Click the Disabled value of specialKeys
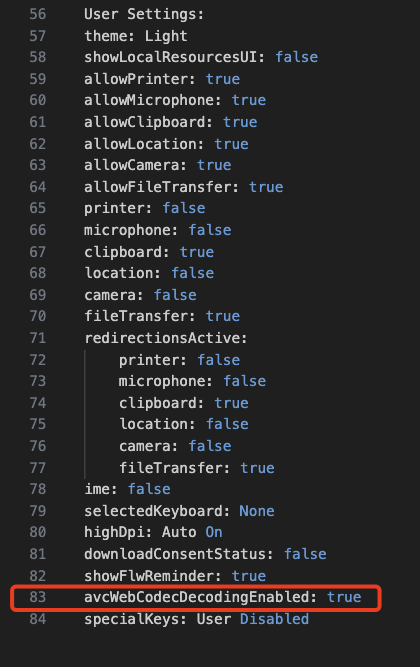420x667 pixels. [x=274, y=619]
